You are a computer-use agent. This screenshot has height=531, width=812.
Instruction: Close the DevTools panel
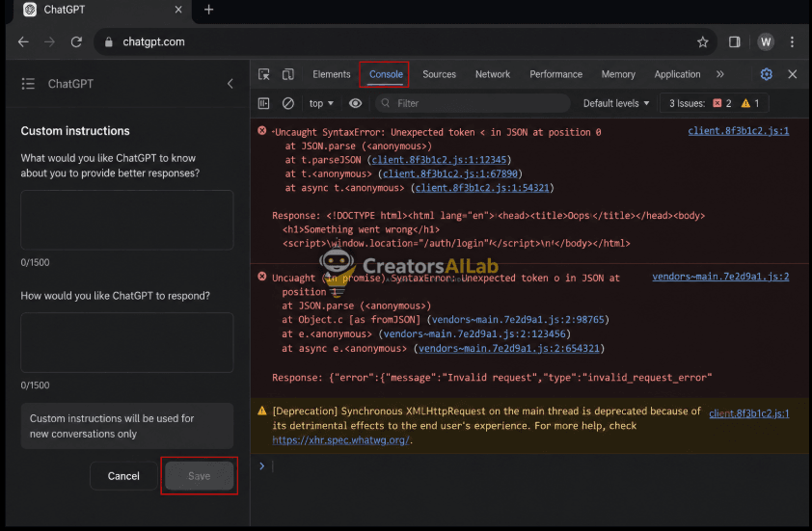tap(793, 74)
